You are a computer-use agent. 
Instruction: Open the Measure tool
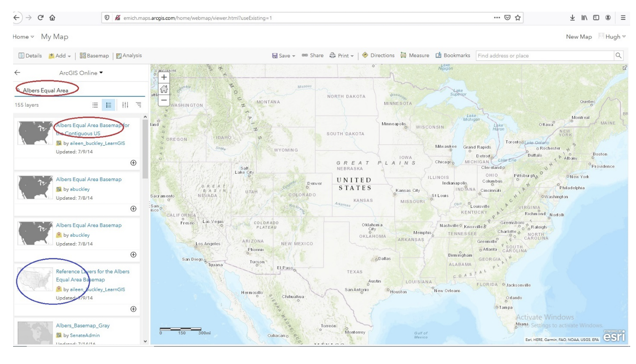click(415, 55)
